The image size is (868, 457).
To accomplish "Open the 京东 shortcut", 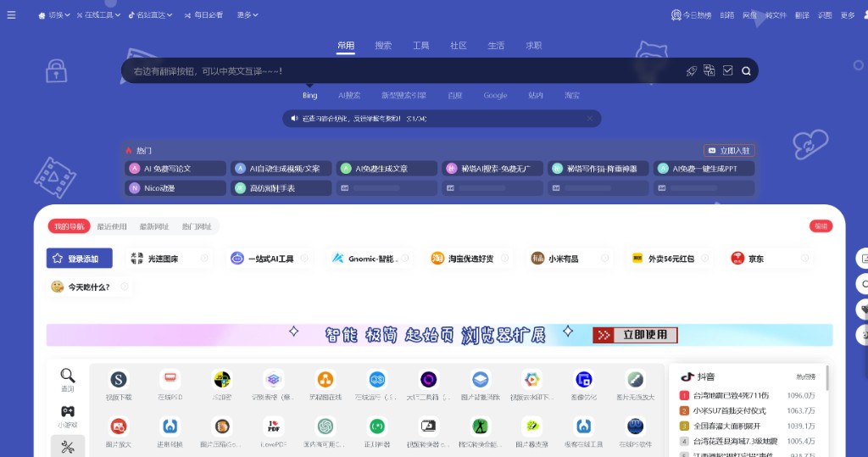I will pyautogui.click(x=770, y=259).
